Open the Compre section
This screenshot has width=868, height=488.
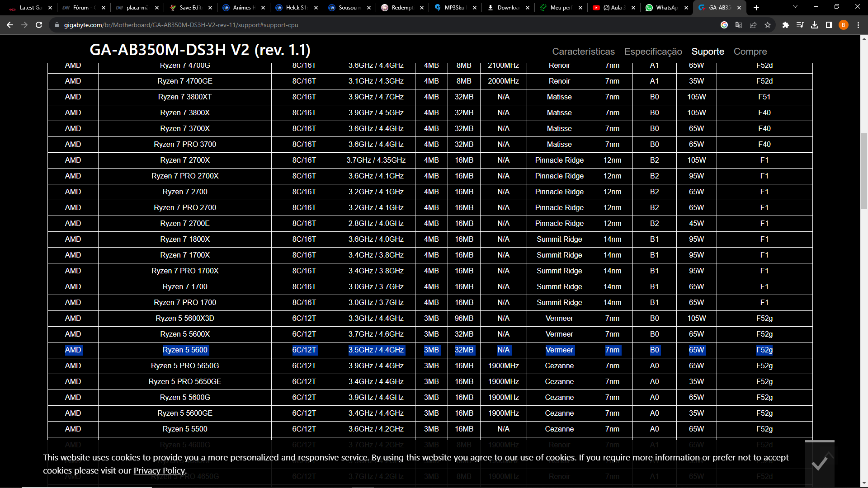750,52
